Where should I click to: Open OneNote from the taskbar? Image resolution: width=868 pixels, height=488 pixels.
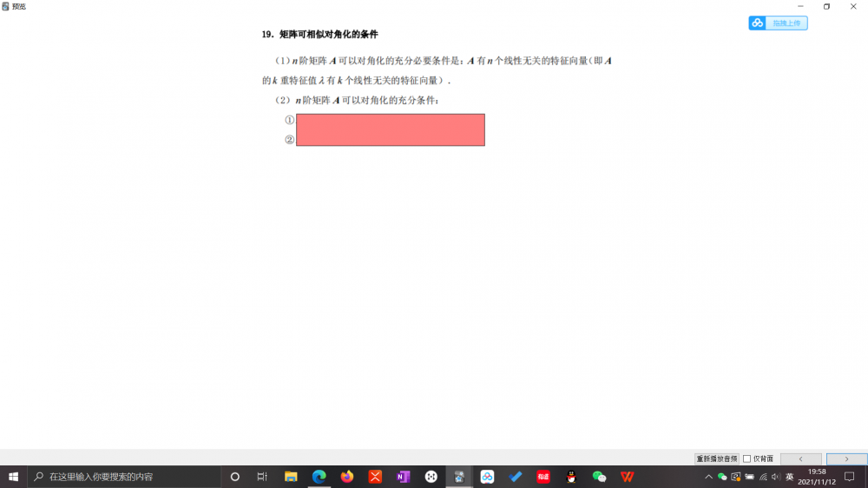tap(403, 477)
